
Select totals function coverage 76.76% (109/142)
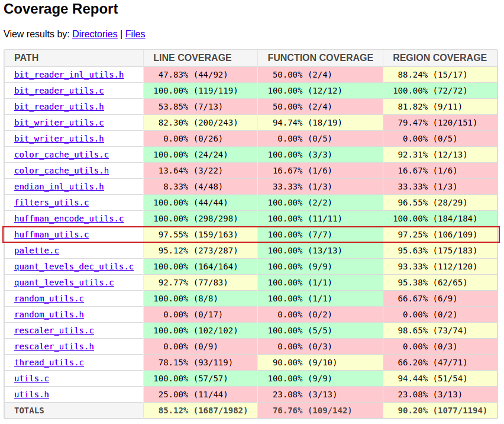click(x=320, y=410)
